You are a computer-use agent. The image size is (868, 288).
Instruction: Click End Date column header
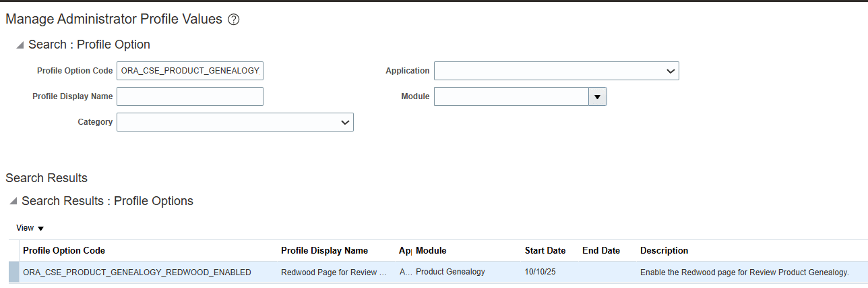coord(601,250)
